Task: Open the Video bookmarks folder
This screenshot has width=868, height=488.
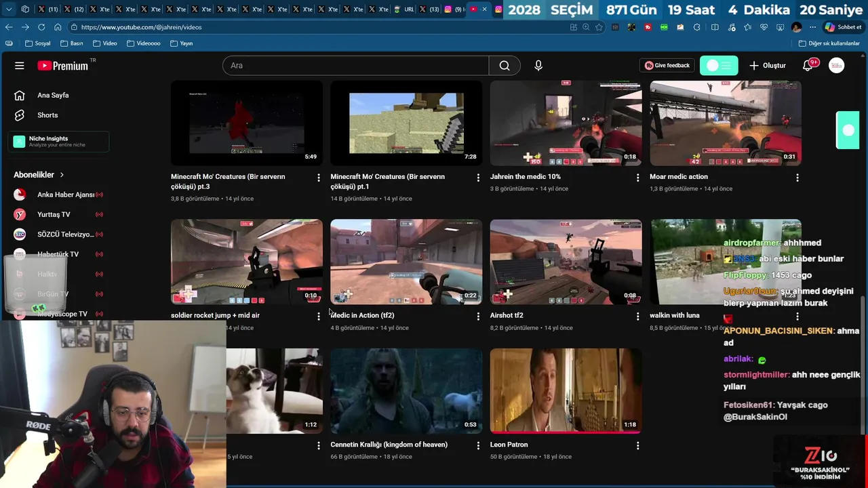Action: click(105, 43)
